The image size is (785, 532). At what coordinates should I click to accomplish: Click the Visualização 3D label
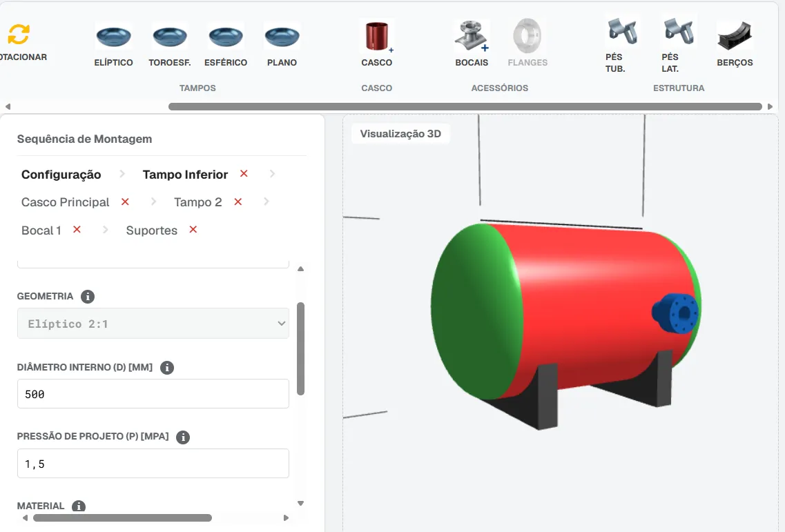coord(400,134)
